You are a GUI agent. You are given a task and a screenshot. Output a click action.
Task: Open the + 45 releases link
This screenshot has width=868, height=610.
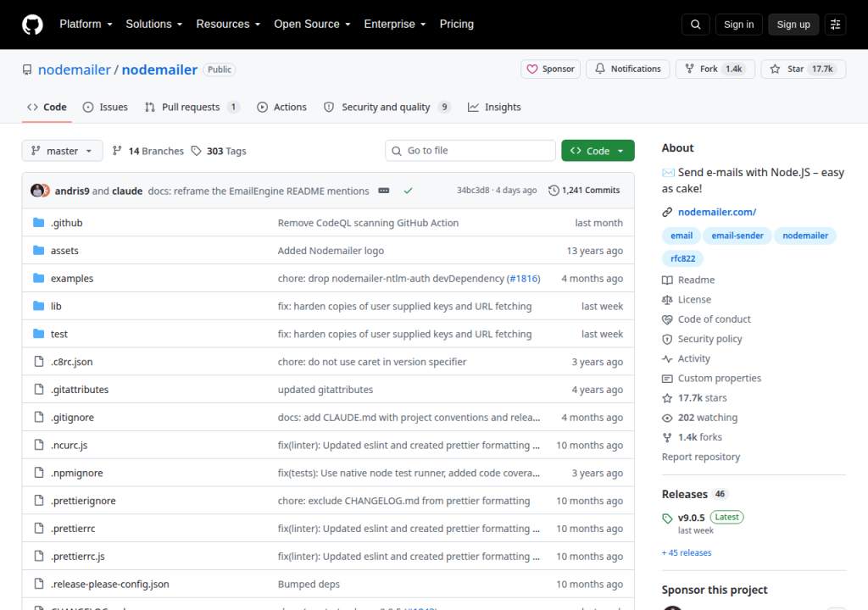pos(687,553)
